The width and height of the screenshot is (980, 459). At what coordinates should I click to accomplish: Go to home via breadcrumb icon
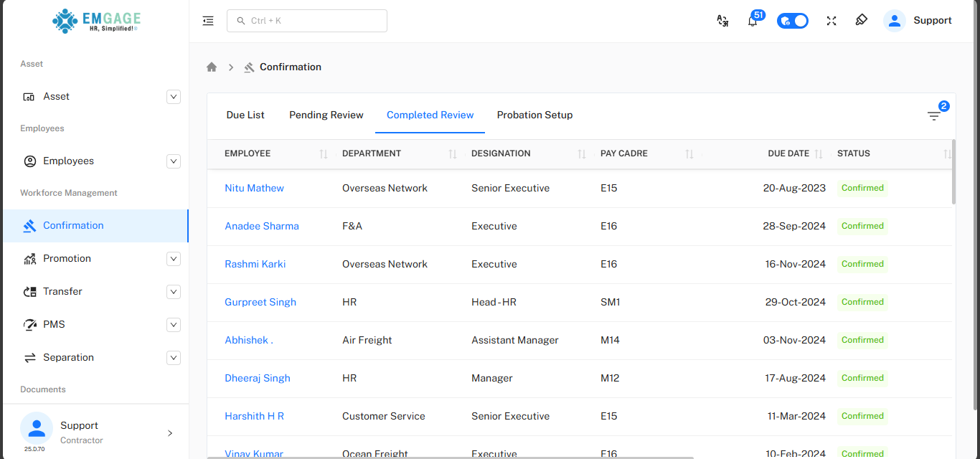click(x=212, y=67)
